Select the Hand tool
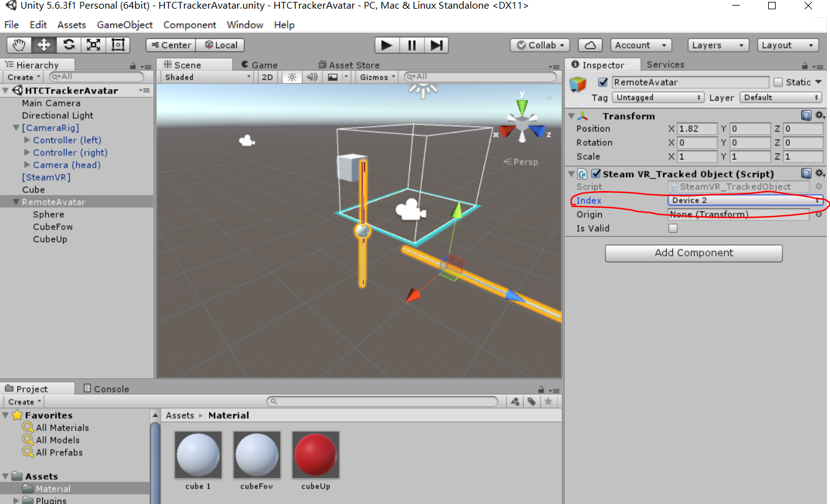This screenshot has width=830, height=504. (x=19, y=45)
